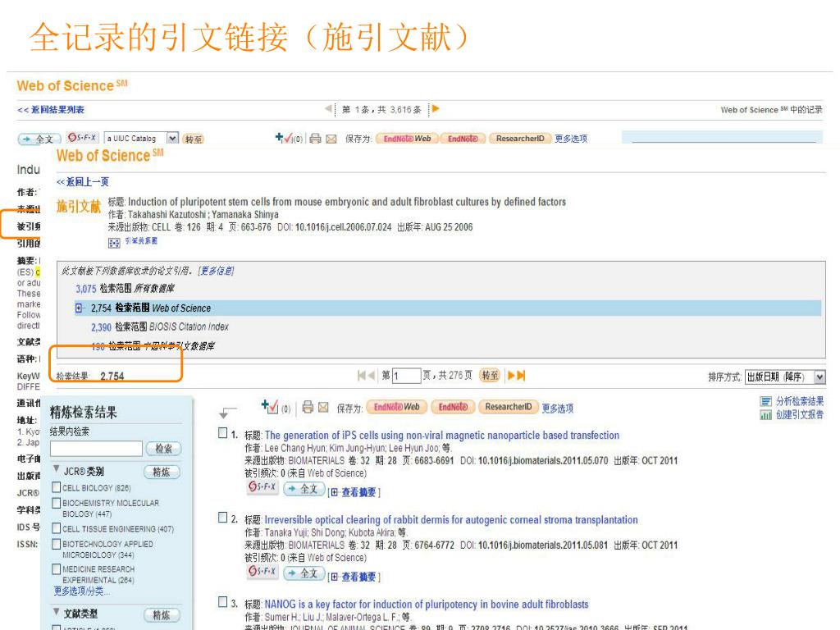The image size is (840, 630).
Task: Click the 返回上一页 link
Action: click(83, 182)
